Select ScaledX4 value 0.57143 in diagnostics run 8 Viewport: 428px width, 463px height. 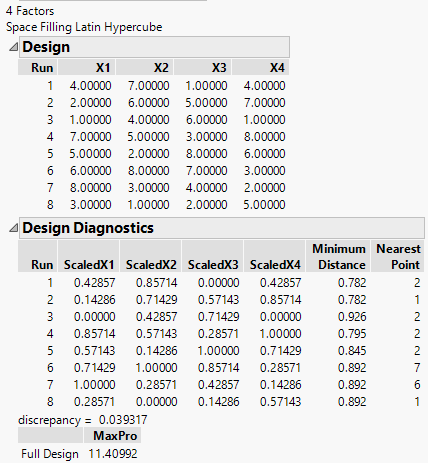pyautogui.click(x=280, y=402)
